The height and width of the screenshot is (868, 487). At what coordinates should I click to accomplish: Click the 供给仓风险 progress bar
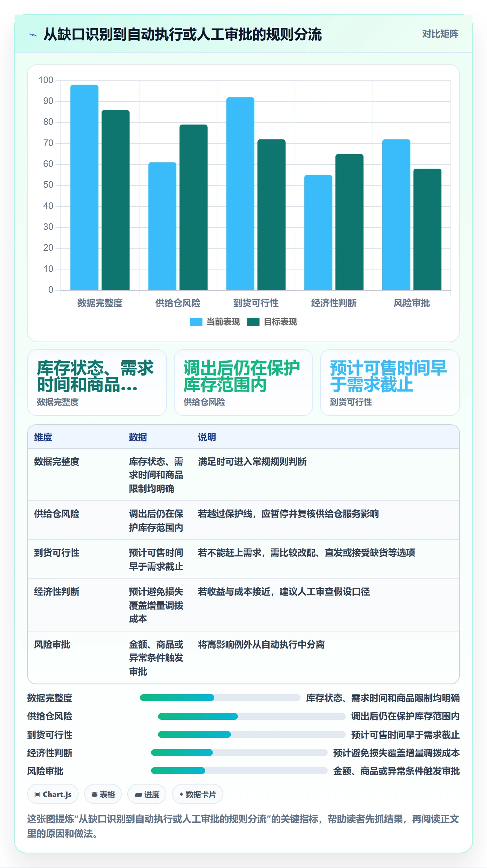[252, 716]
